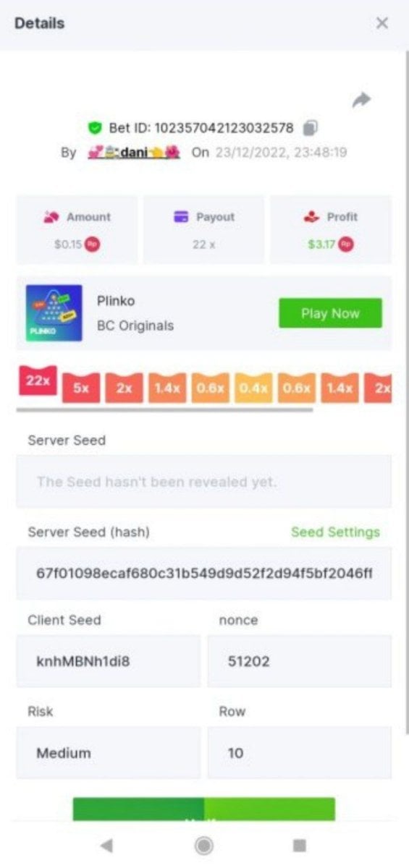Image resolution: width=409 pixels, height=868 pixels.
Task: Tap the Android home circle button
Action: click(x=204, y=845)
